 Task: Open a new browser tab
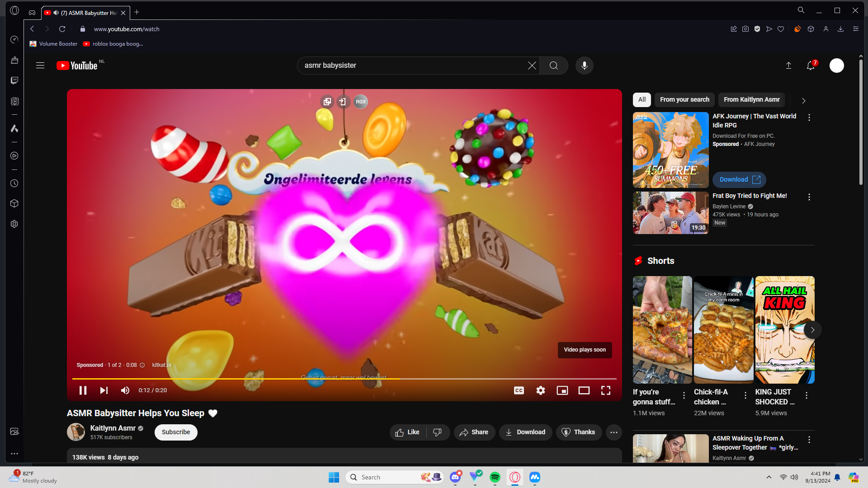click(137, 12)
